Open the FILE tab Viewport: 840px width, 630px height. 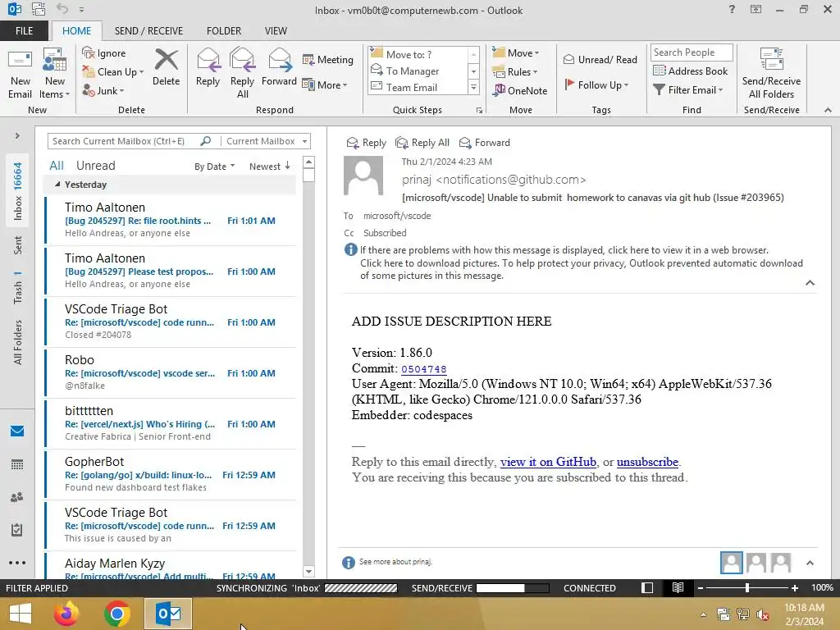pyautogui.click(x=24, y=31)
